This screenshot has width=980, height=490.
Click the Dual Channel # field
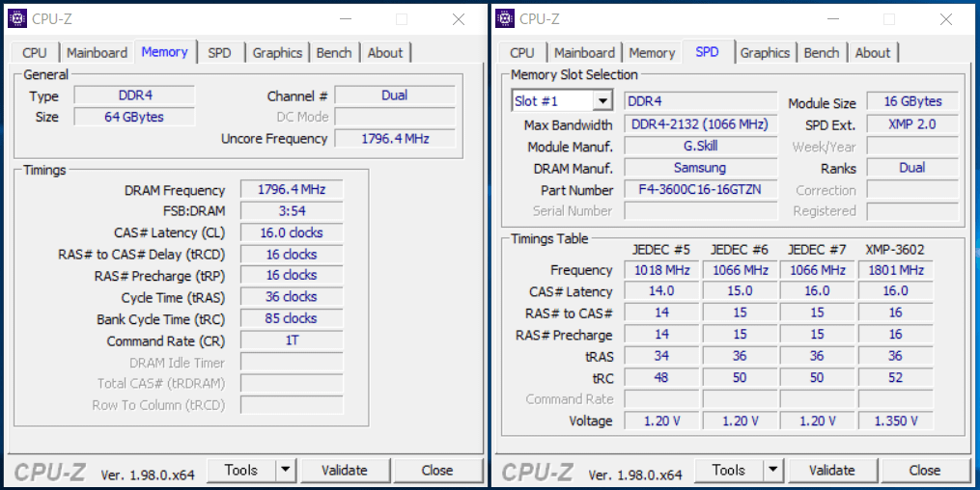tap(395, 95)
